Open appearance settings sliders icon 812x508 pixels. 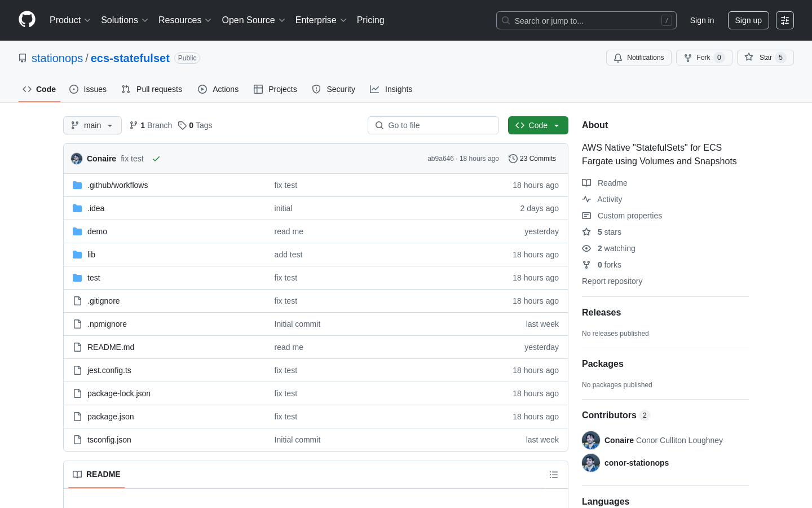pos(785,20)
